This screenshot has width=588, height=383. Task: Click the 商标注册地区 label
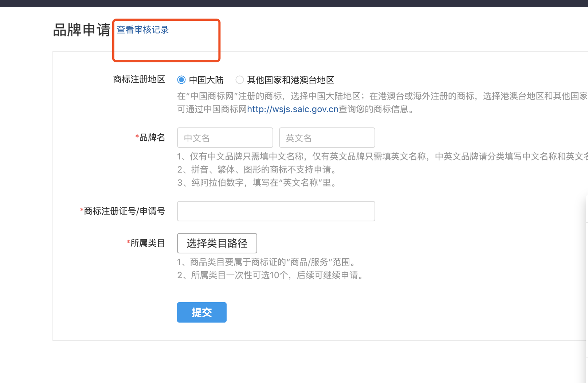point(139,79)
